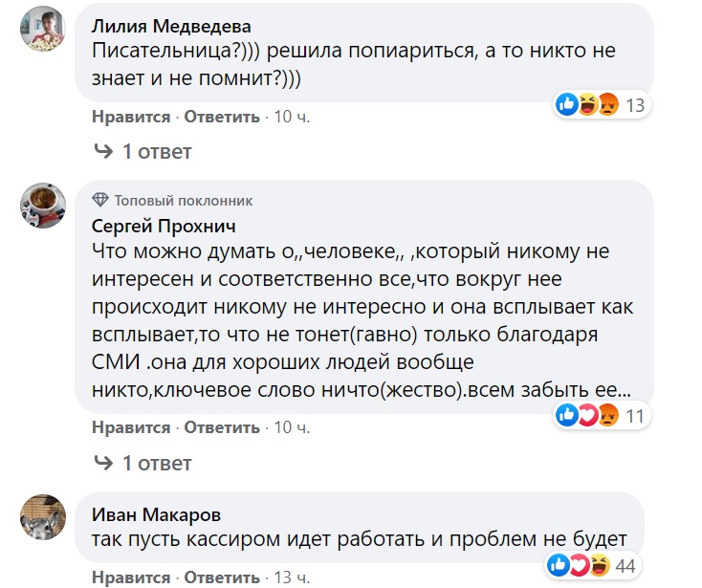702x588 pixels.
Task: Open reactions with count 11
Action: pyautogui.click(x=602, y=415)
